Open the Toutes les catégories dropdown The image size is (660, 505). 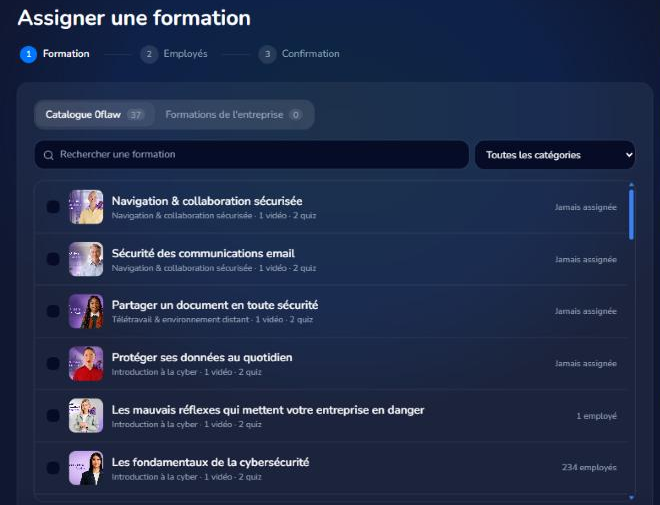[555, 155]
